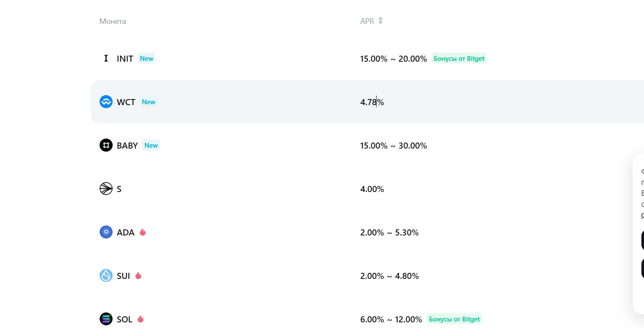Click the BABY coin logo icon
Image resolution: width=644 pixels, height=328 pixels.
coord(106,145)
